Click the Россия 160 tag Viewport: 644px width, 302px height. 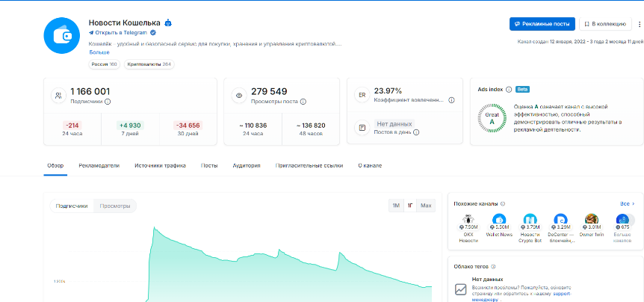pos(105,64)
